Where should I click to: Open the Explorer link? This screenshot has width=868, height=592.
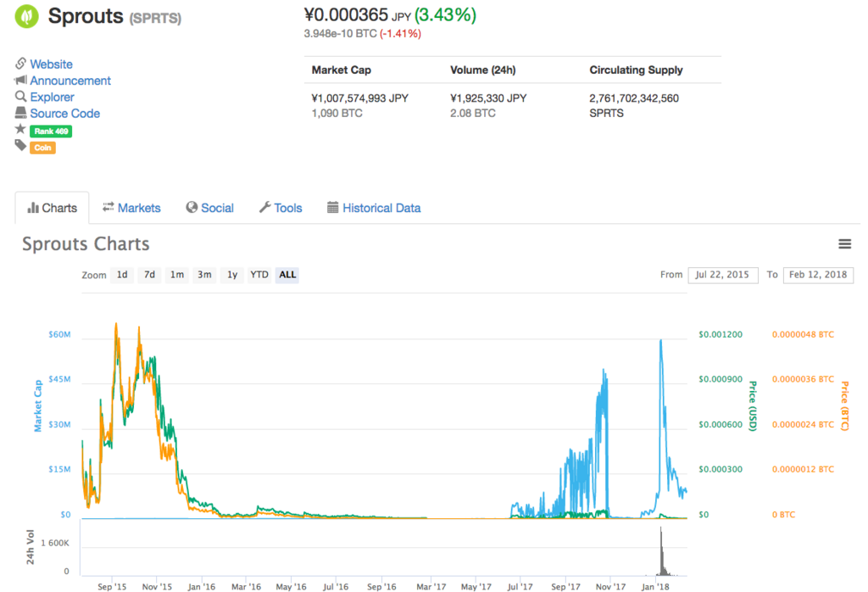point(52,98)
